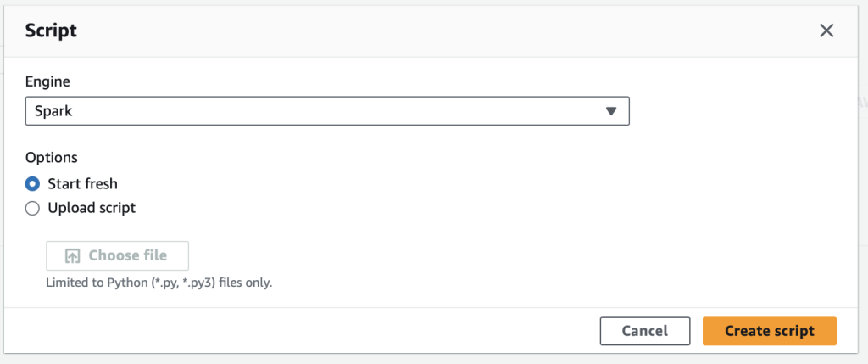Click the Cancel button

point(644,331)
